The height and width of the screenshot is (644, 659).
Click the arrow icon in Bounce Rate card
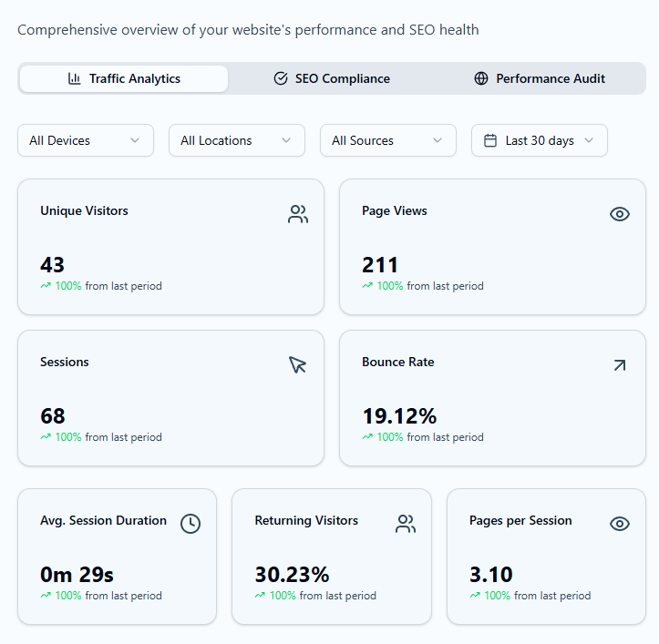click(x=620, y=364)
